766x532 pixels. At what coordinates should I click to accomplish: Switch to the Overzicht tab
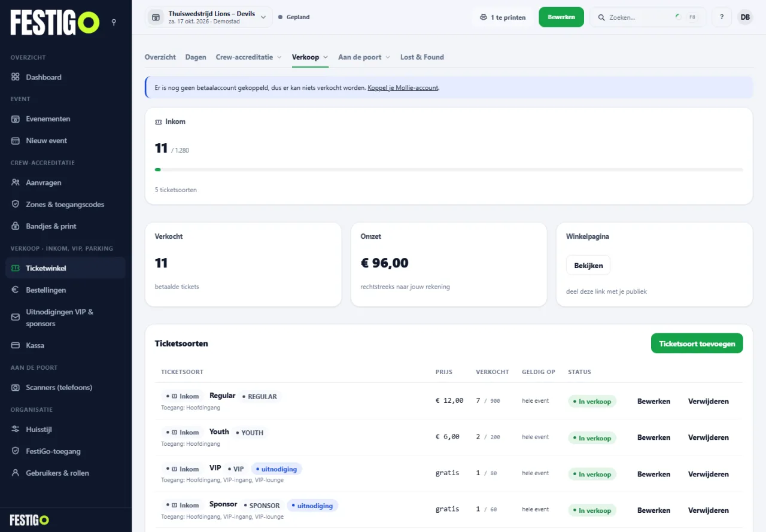[x=160, y=57]
